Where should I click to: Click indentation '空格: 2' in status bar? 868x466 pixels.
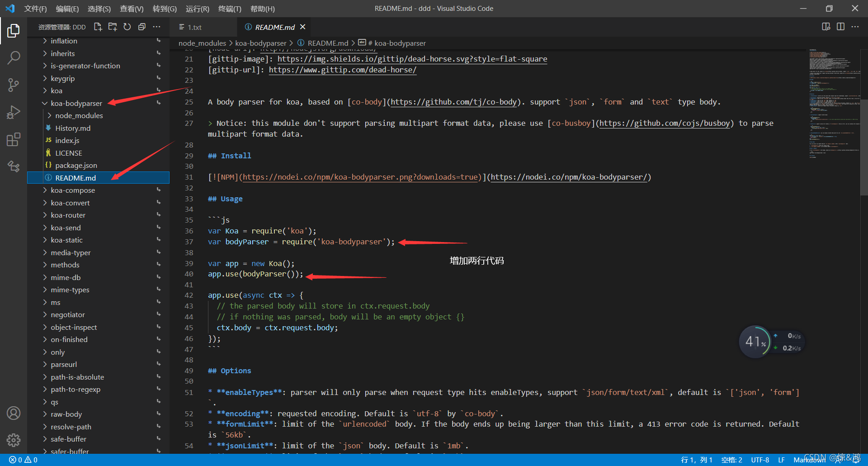[x=732, y=460]
